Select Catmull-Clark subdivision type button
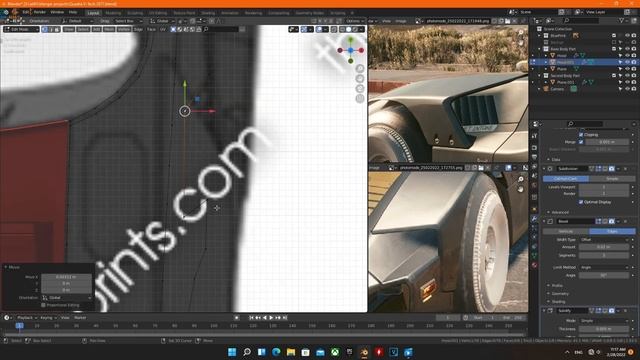This screenshot has height=360, width=640. [566, 179]
